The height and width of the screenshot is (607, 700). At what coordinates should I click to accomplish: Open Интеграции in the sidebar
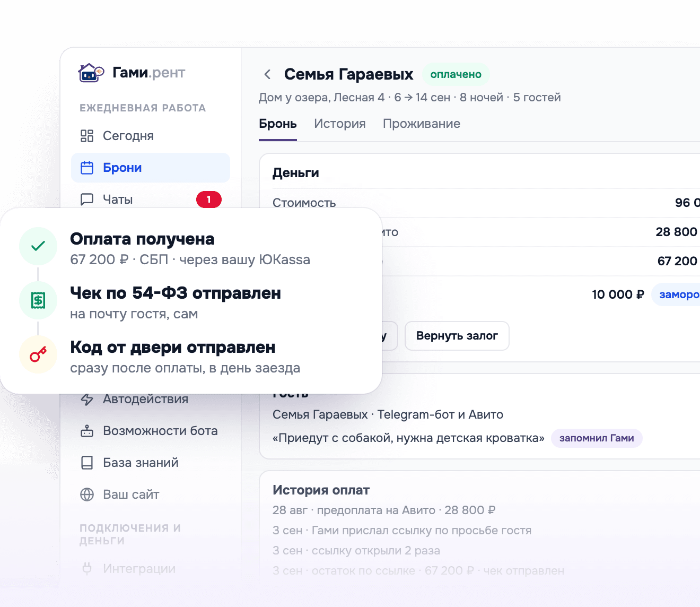(x=151, y=569)
